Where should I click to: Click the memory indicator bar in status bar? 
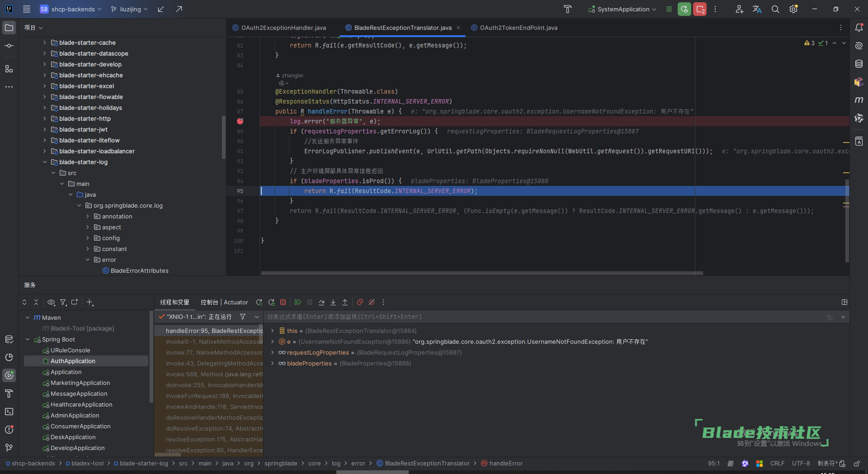click(x=373, y=472)
